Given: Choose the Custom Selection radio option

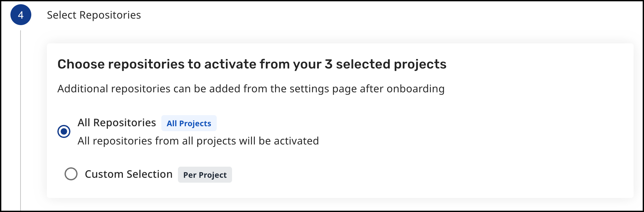Looking at the screenshot, I should point(71,174).
